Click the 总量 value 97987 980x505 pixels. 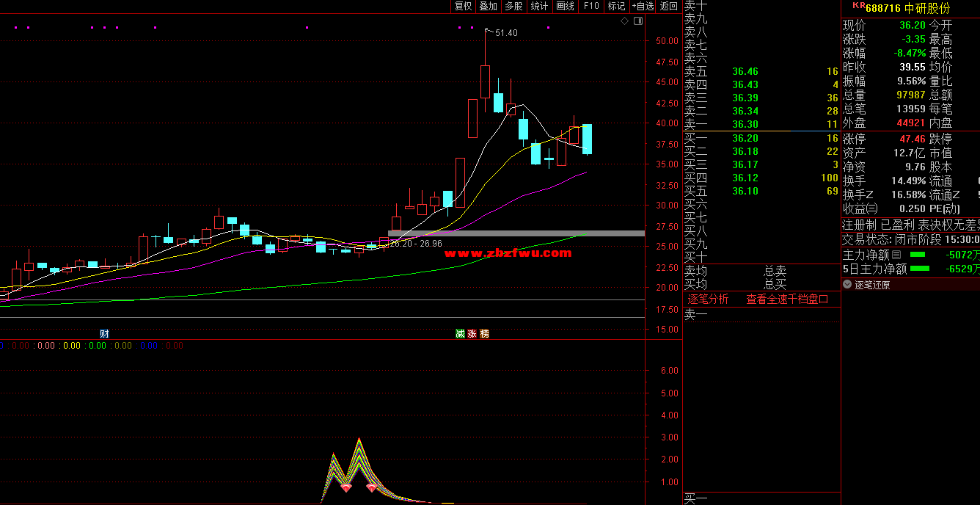pyautogui.click(x=911, y=95)
